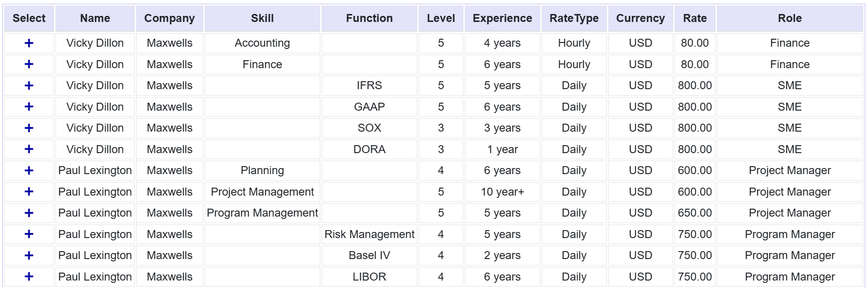Click plus icon for the Basel IV row

click(29, 255)
